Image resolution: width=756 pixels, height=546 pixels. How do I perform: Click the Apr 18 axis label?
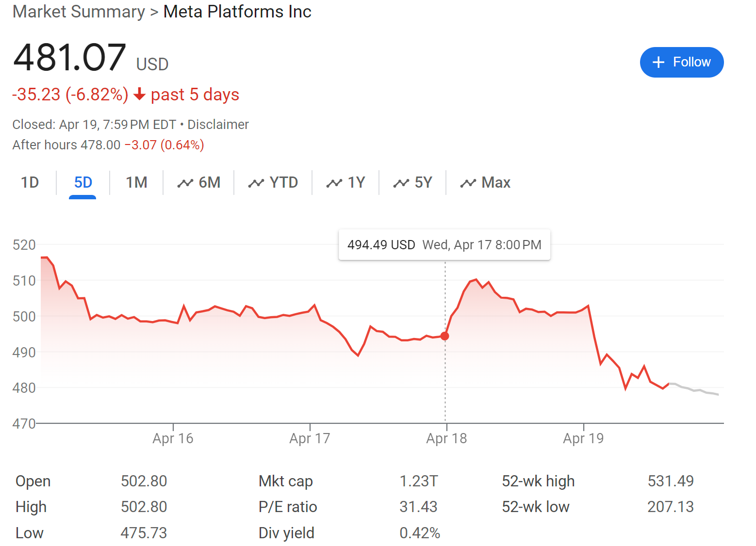tap(445, 438)
